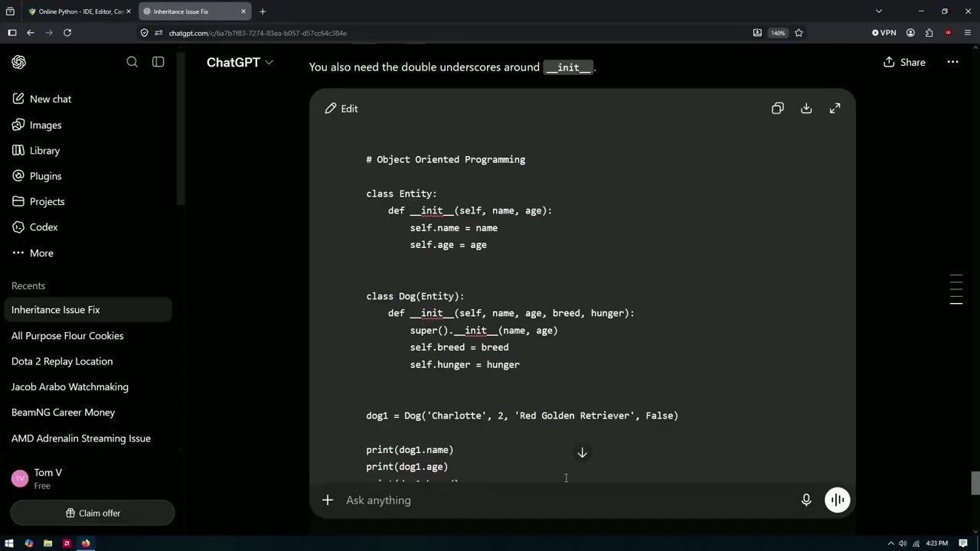
Task: Click the 'class Dog(Entity):' code line
Action: tap(415, 296)
